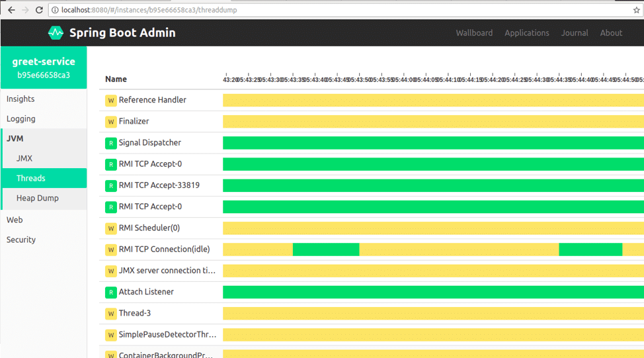The height and width of the screenshot is (358, 644).
Task: Click the R status badge beside Attach Listener
Action: click(110, 292)
